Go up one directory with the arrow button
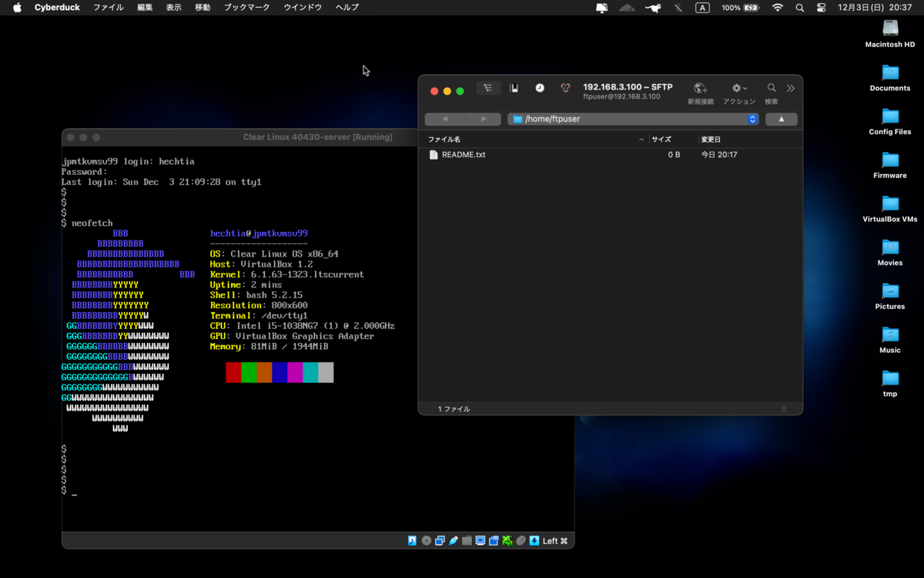The image size is (924, 578). [x=781, y=119]
